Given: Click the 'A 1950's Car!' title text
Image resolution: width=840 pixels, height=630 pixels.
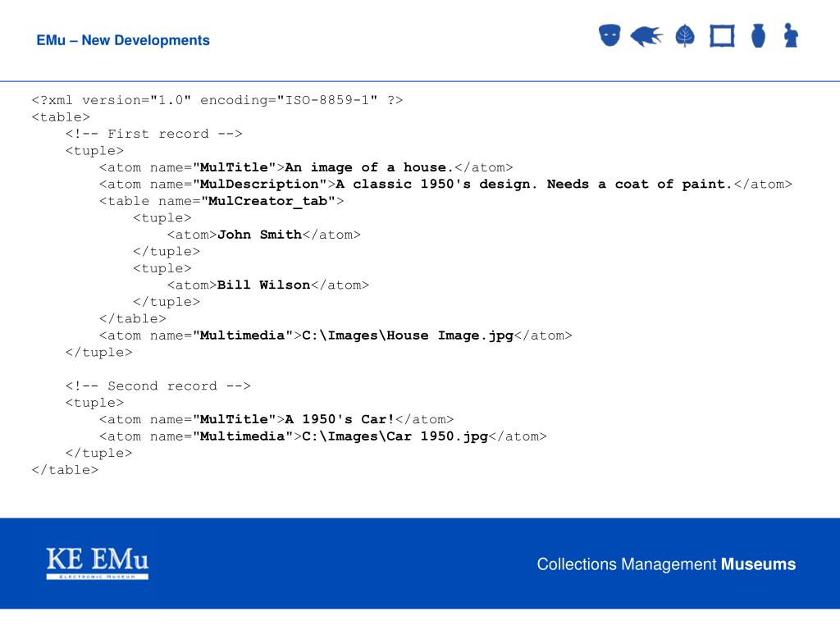Looking at the screenshot, I should click(x=340, y=419).
